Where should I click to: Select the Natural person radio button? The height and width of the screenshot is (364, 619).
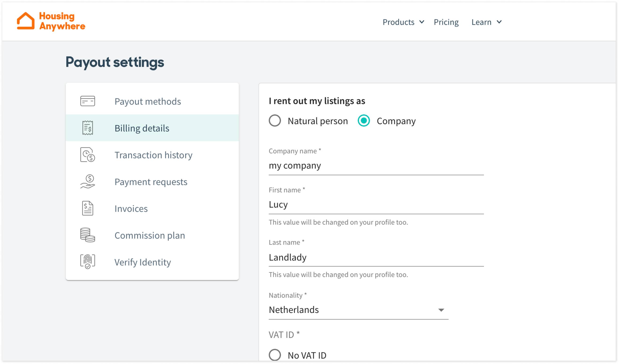click(x=275, y=121)
